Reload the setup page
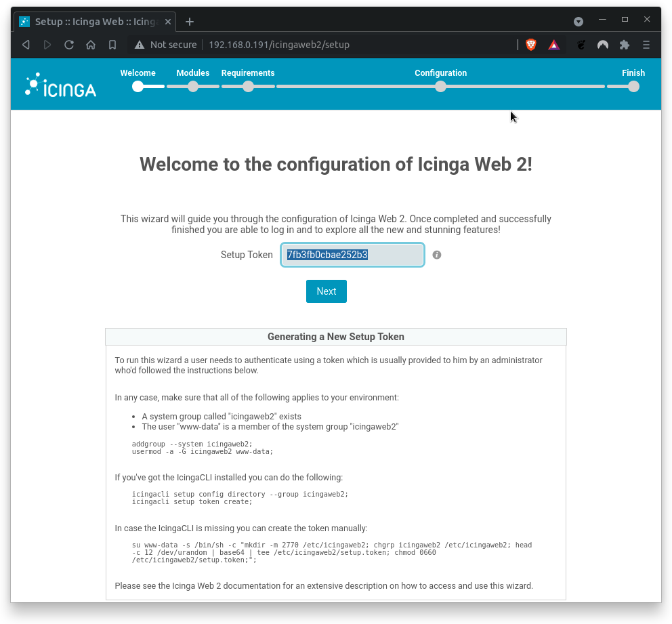 70,45
